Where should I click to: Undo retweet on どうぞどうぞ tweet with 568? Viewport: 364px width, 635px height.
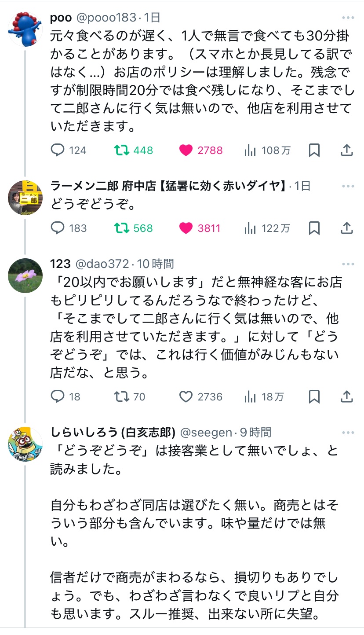coord(121,228)
